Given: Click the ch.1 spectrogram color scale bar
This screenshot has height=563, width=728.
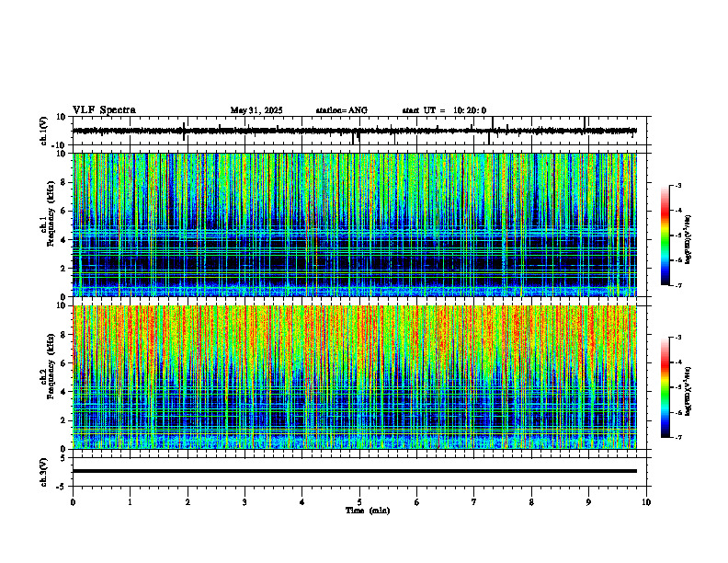Looking at the screenshot, I should pyautogui.click(x=665, y=236).
